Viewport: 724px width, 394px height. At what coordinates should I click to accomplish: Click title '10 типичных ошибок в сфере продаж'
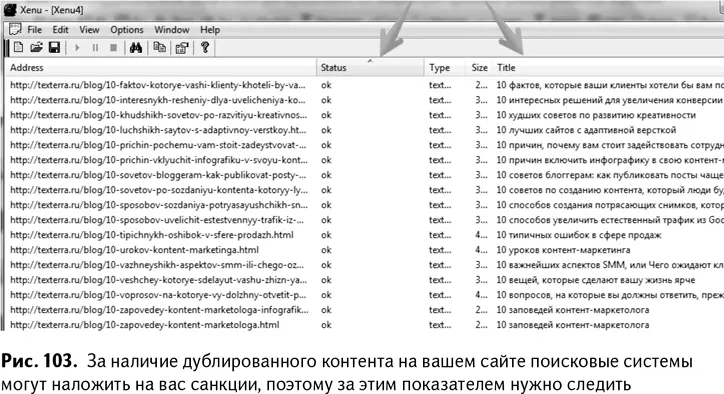click(x=579, y=235)
